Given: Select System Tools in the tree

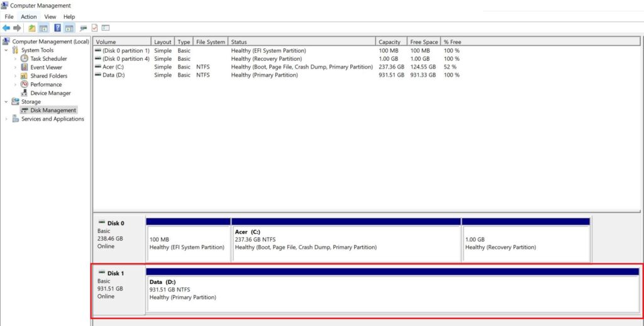Looking at the screenshot, I should click(x=37, y=50).
